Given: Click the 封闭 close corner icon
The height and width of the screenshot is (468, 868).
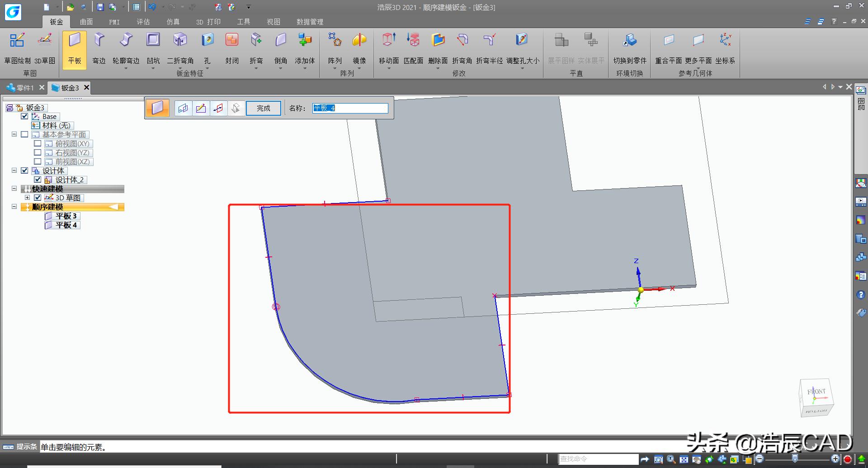Looking at the screenshot, I should pos(232,41).
